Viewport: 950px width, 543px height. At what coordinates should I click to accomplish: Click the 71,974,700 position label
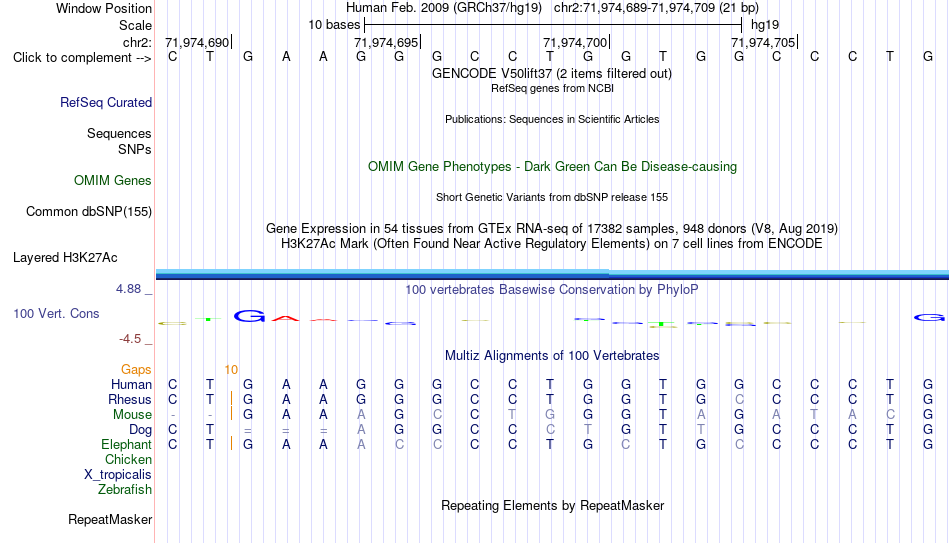pos(575,42)
